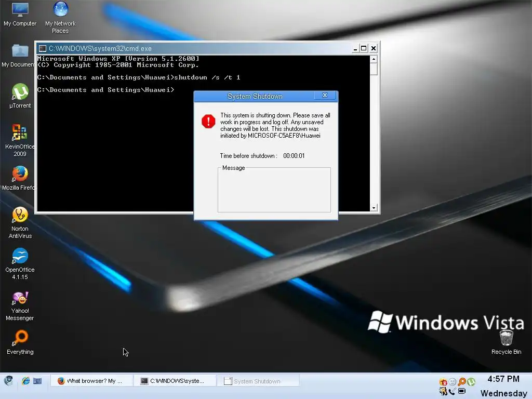Click the 4:57 PM clock

point(503,379)
